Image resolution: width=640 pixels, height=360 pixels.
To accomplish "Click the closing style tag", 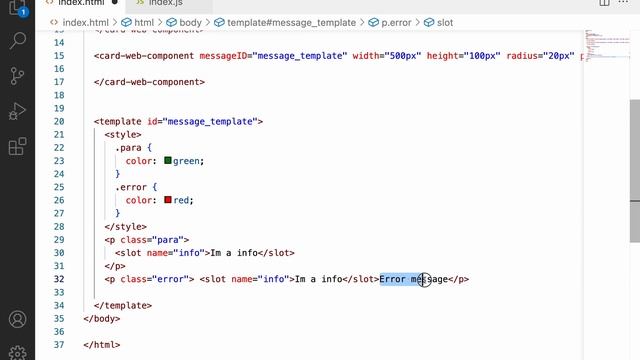I will click(126, 227).
